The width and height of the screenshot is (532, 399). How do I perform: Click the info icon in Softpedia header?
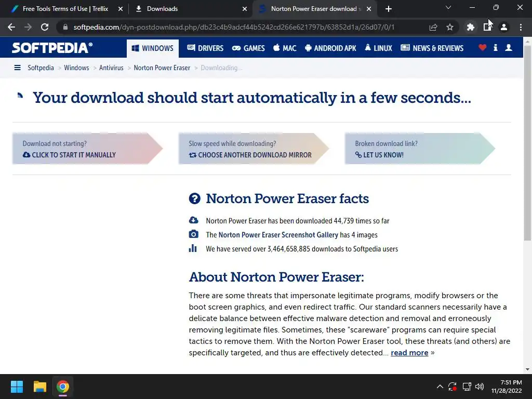pyautogui.click(x=495, y=47)
